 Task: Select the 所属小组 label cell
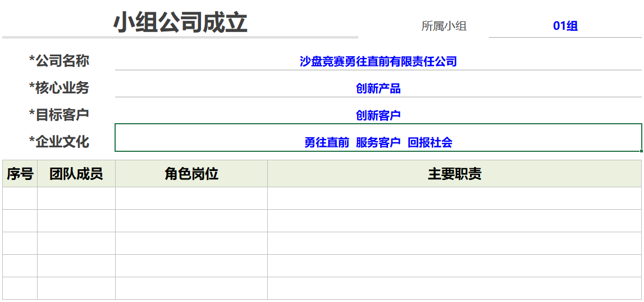444,26
